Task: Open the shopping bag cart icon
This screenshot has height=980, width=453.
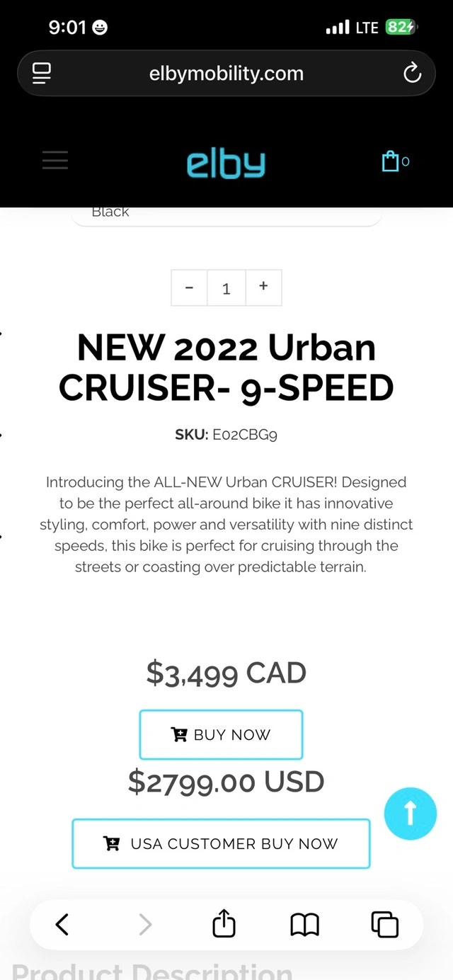Action: (x=391, y=161)
